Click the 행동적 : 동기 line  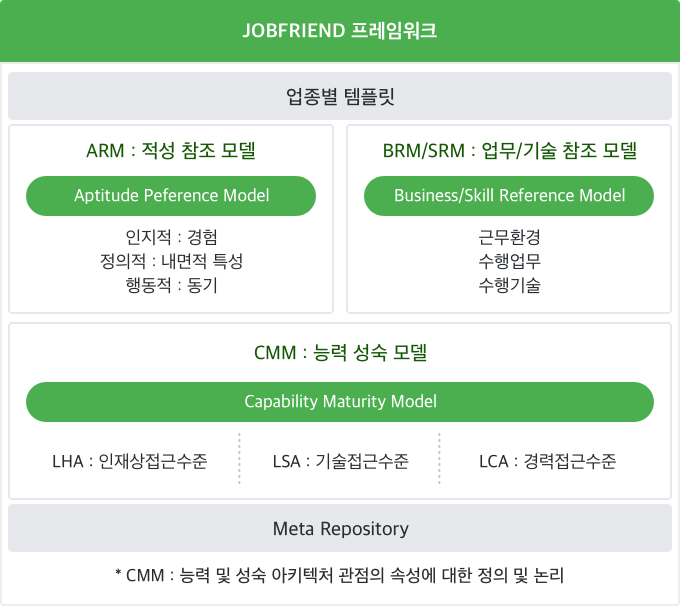click(171, 285)
